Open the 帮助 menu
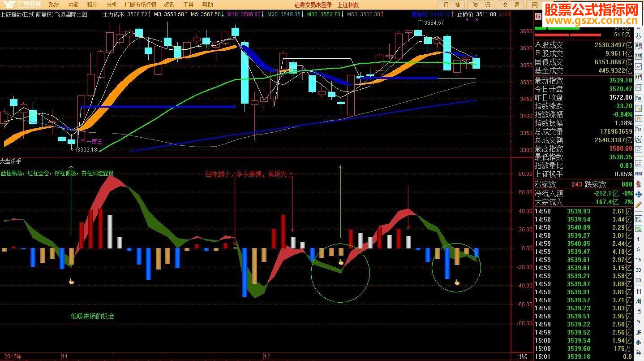 (x=208, y=4)
